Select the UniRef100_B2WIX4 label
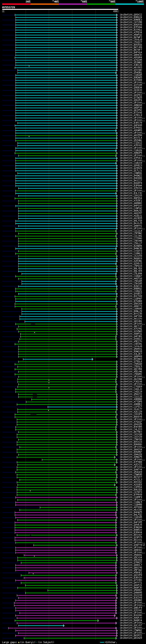The height and width of the screenshot is (644, 146). pyautogui.click(x=131, y=286)
